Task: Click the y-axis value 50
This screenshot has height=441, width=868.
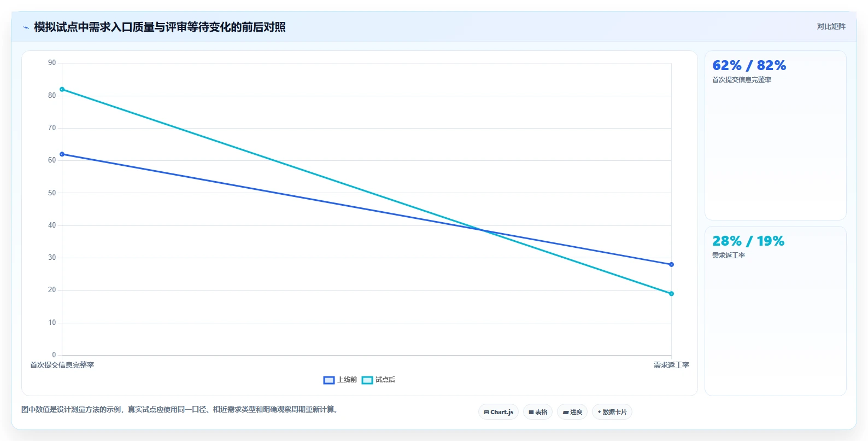Action: (x=52, y=193)
